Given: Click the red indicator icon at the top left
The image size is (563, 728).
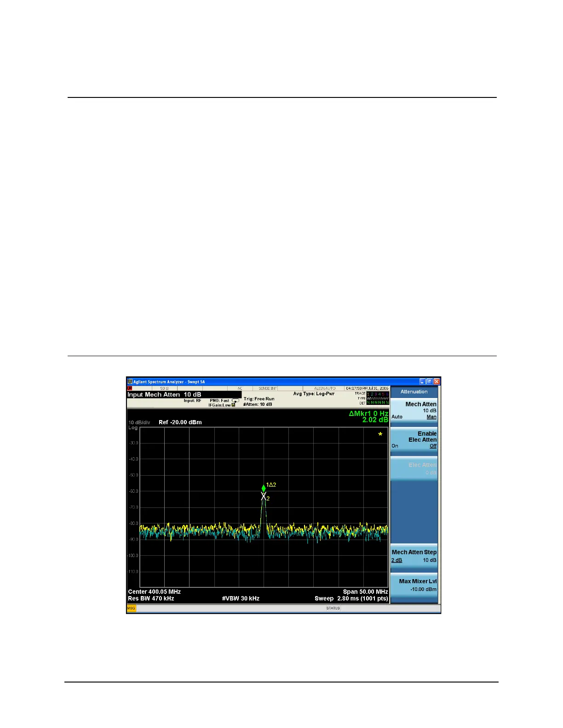Looking at the screenshot, I should pos(130,389).
